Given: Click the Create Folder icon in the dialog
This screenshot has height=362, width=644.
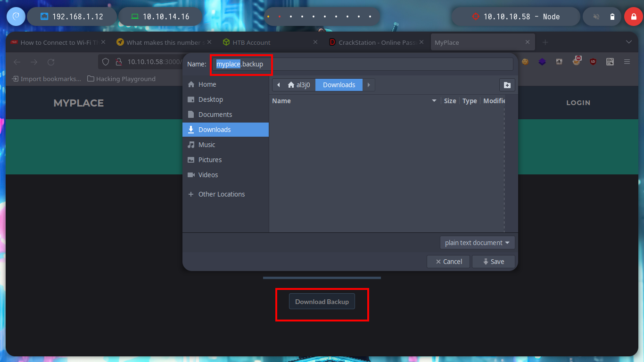Looking at the screenshot, I should [507, 85].
